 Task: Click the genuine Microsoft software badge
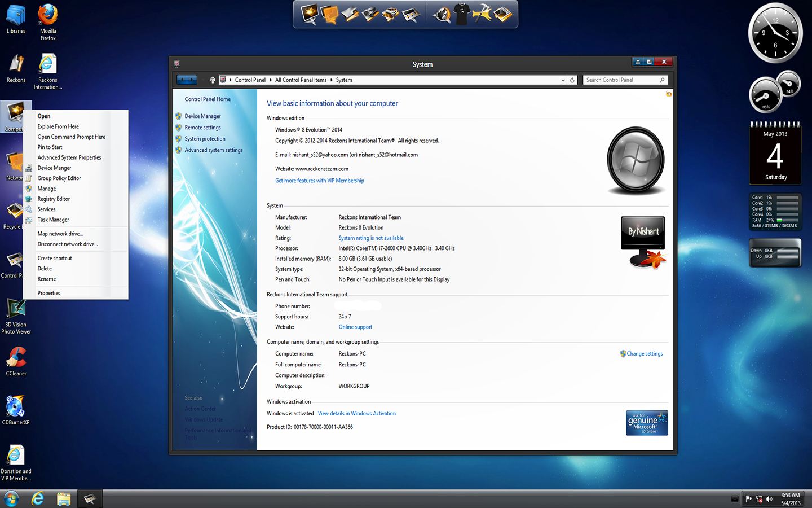click(647, 423)
